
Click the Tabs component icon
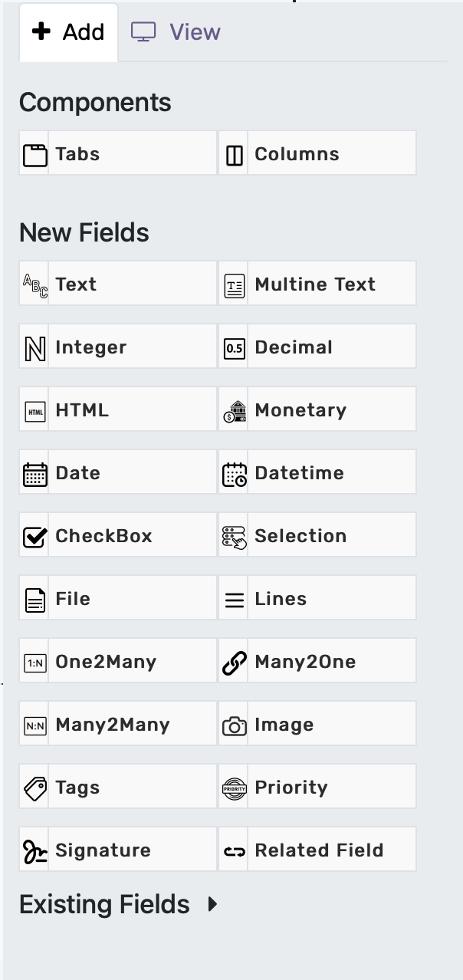[x=34, y=155]
